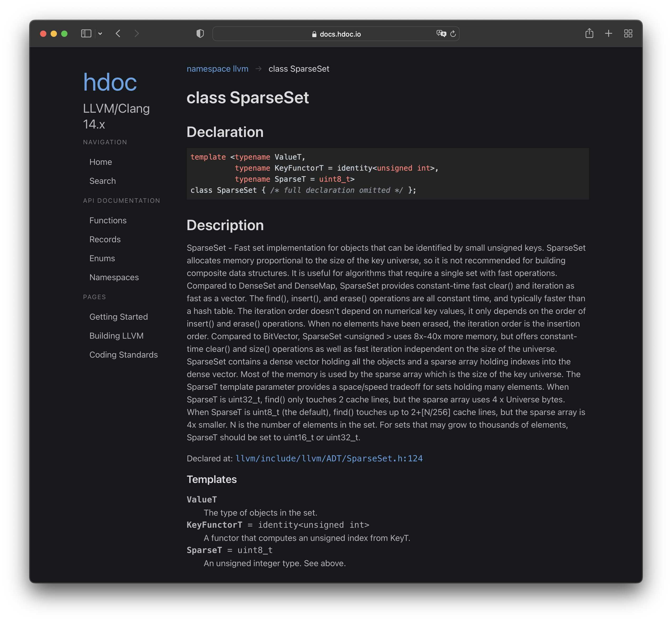
Task: Open the sidebar options dropdown chevron
Action: (100, 34)
